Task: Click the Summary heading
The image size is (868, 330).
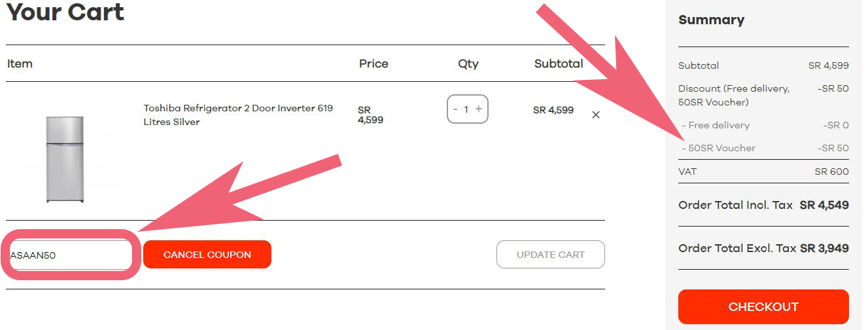Action: [x=711, y=20]
